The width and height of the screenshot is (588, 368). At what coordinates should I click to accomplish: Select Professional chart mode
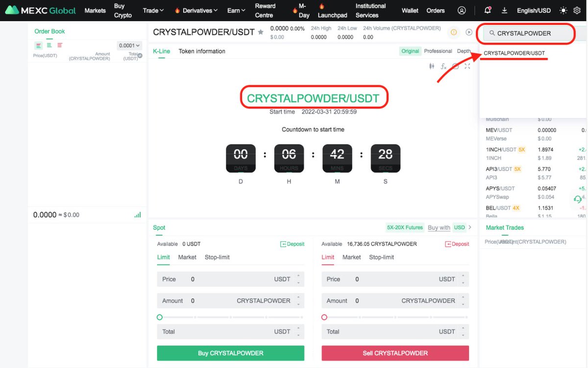click(x=438, y=51)
